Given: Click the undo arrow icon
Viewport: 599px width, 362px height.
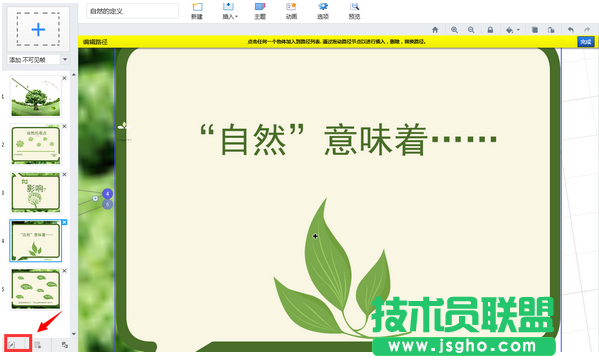Looking at the screenshot, I should [x=571, y=30].
